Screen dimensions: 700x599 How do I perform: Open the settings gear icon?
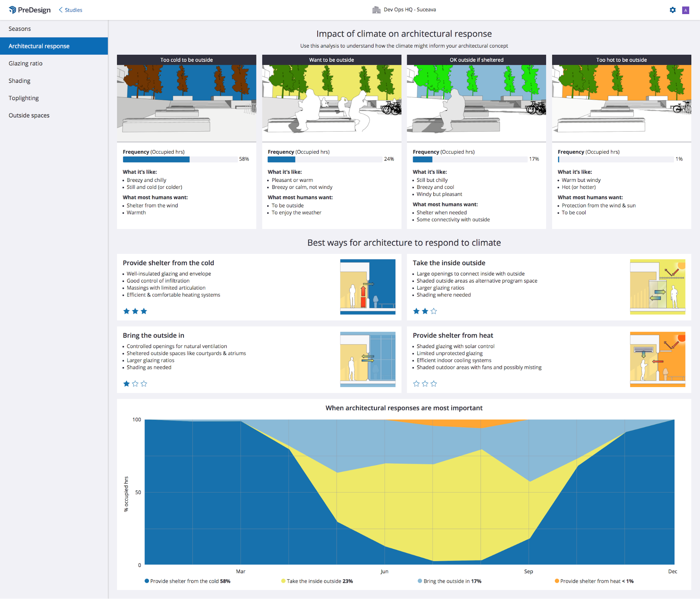(x=673, y=10)
